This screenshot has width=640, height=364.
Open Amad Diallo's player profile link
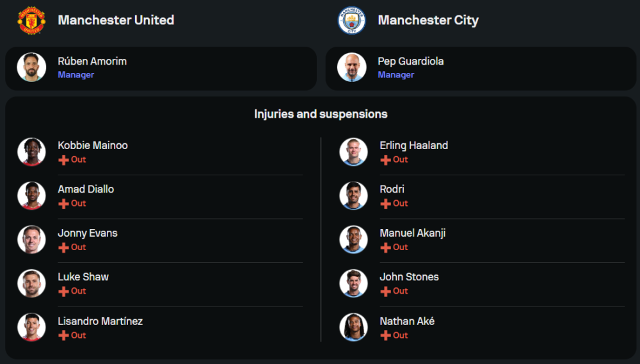tap(86, 189)
